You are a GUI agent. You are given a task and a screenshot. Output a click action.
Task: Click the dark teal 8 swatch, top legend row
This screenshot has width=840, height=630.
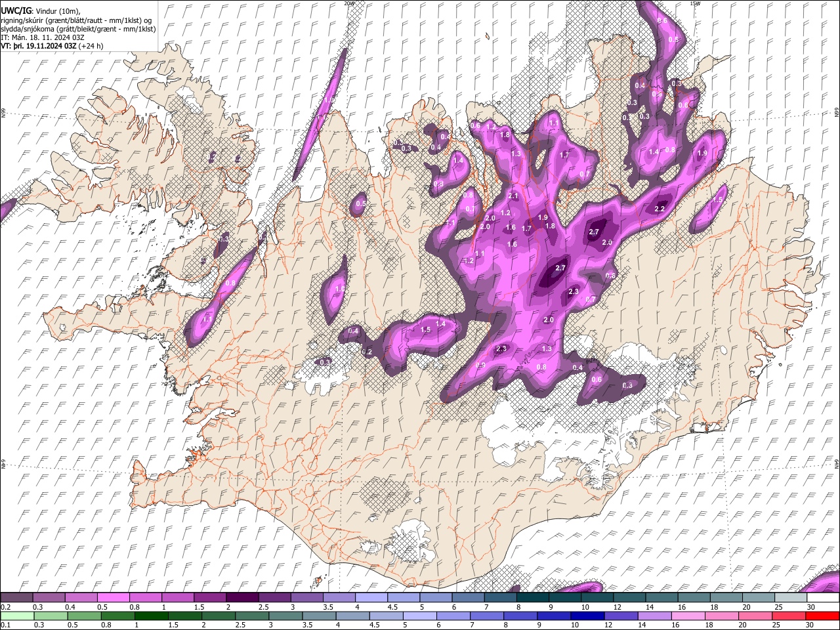click(533, 597)
